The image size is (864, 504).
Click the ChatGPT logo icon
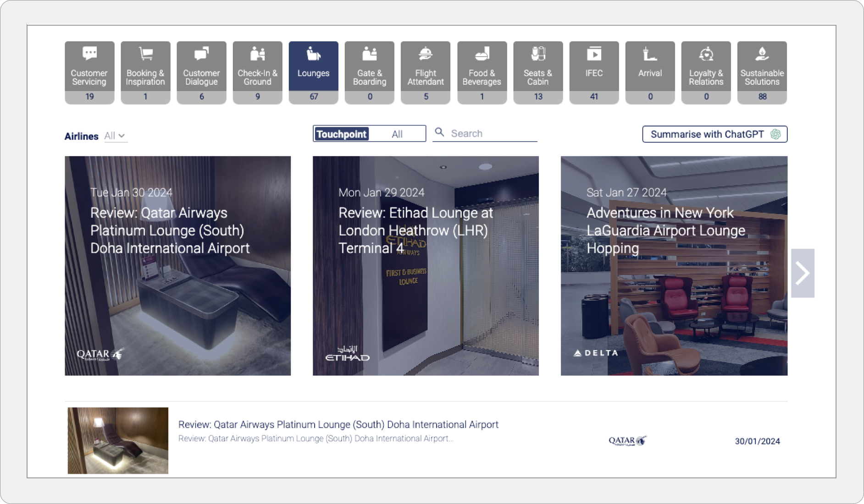pos(775,134)
